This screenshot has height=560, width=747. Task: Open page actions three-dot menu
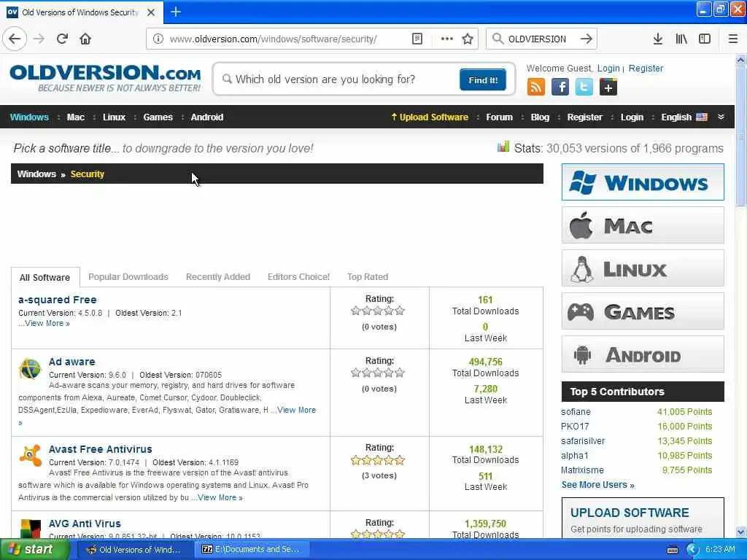[x=447, y=39]
